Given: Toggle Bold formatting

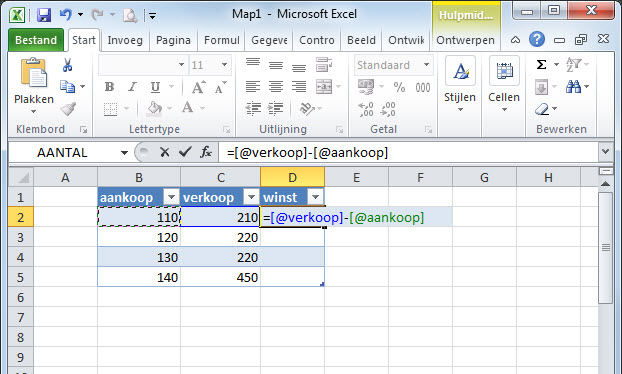Looking at the screenshot, I should [x=109, y=87].
